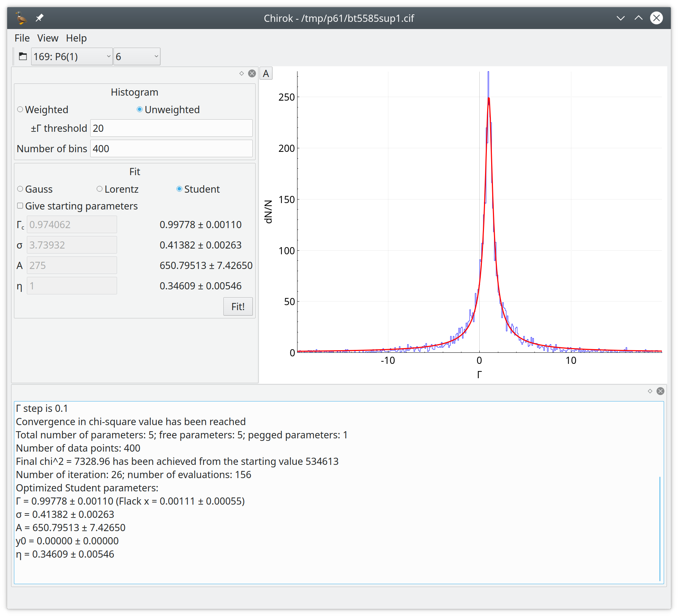Toggle the pin window icon
678x616 pixels.
pyautogui.click(x=39, y=18)
